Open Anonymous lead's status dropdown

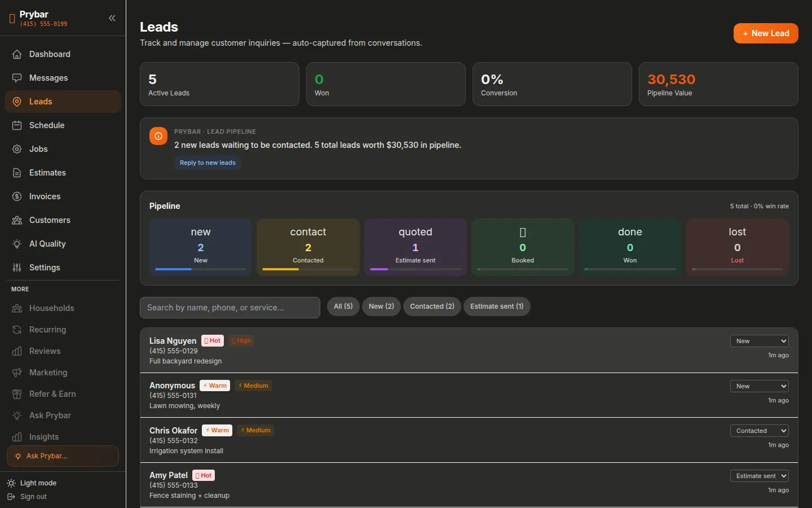coord(759,386)
